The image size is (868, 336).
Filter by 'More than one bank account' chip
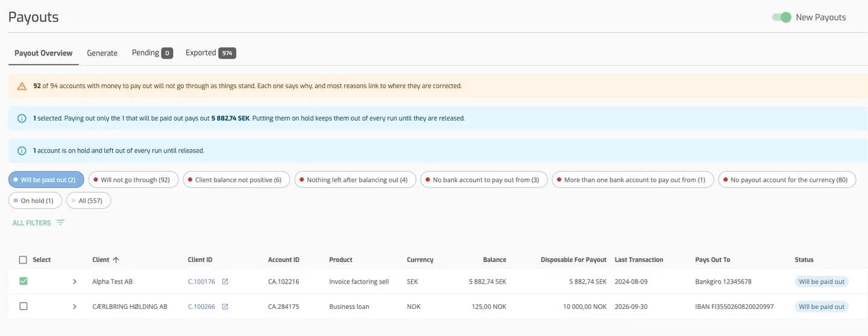pyautogui.click(x=633, y=180)
